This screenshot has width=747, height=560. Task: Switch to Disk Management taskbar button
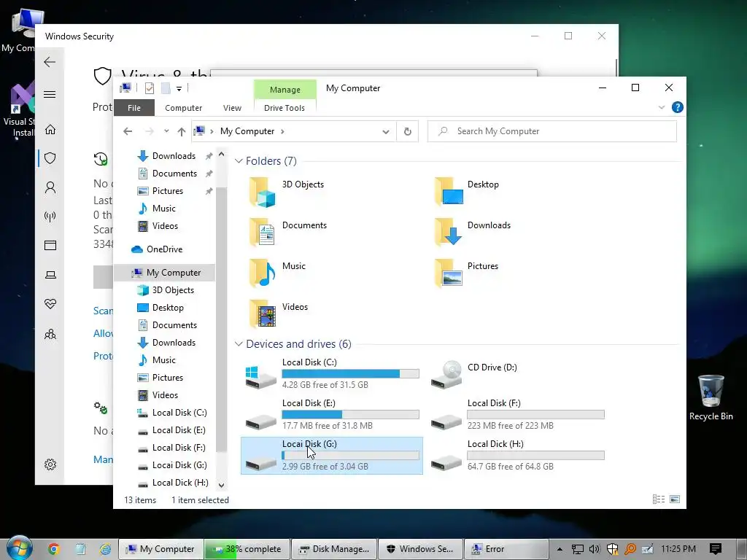point(334,549)
